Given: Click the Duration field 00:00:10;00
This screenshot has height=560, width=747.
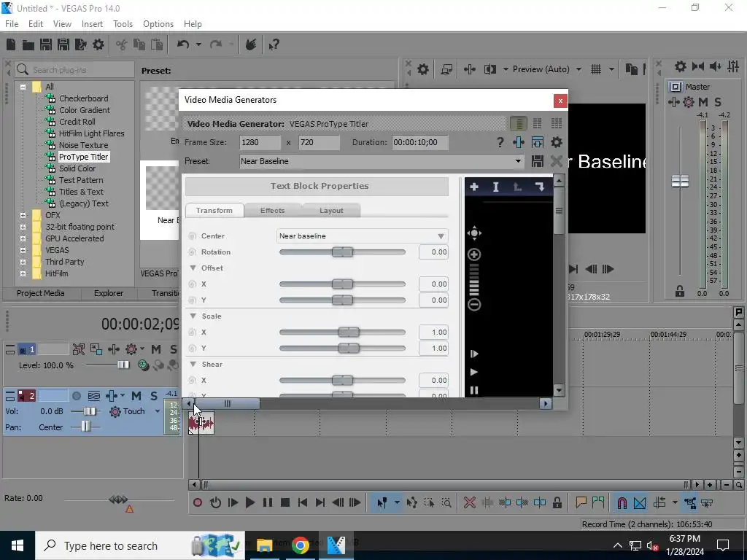Looking at the screenshot, I should pos(419,142).
